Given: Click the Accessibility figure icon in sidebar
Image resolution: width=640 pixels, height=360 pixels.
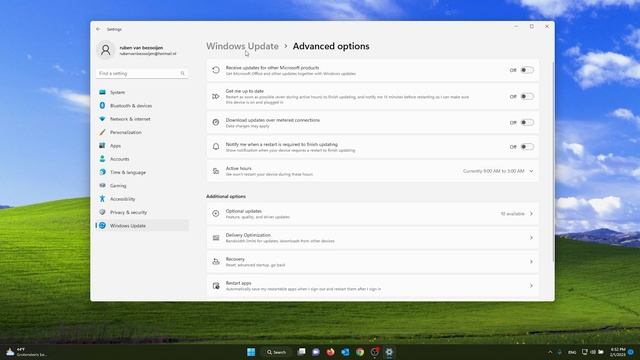Looking at the screenshot, I should [x=102, y=199].
